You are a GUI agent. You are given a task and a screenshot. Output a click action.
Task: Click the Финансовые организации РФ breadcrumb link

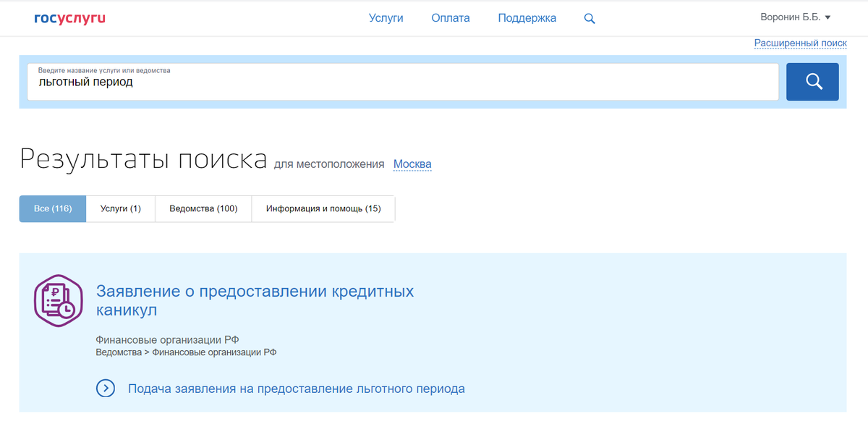(x=215, y=352)
